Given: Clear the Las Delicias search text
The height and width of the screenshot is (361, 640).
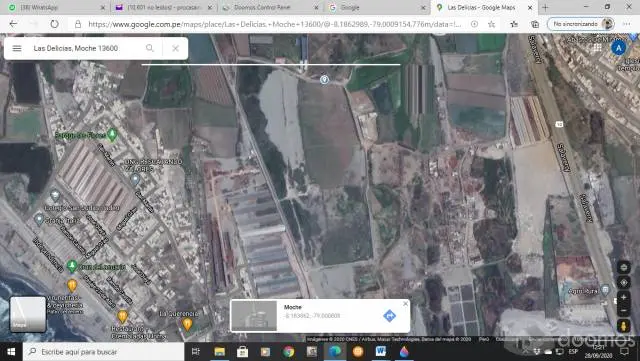Looking at the screenshot, I should click(176, 48).
